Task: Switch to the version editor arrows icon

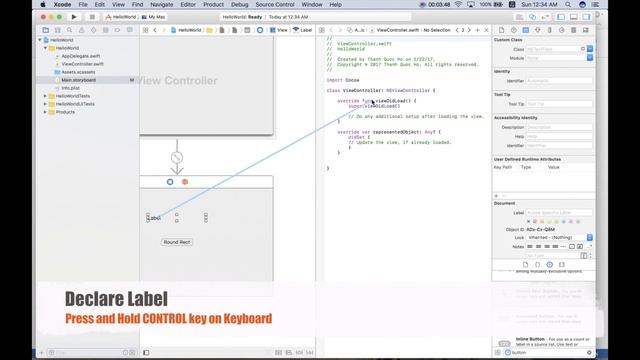Action: (545, 17)
